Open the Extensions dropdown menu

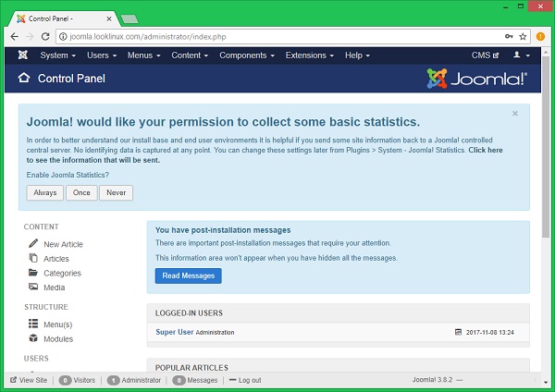(309, 55)
